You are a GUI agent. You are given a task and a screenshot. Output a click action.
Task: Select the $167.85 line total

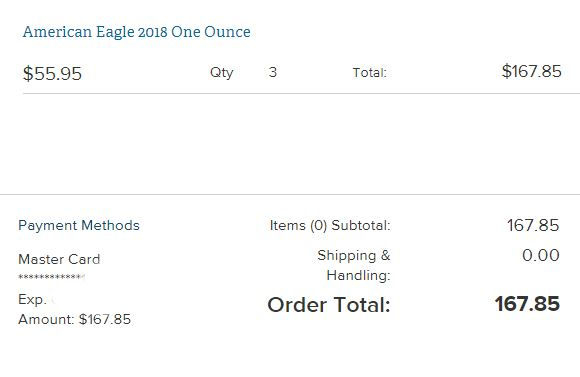coord(532,71)
